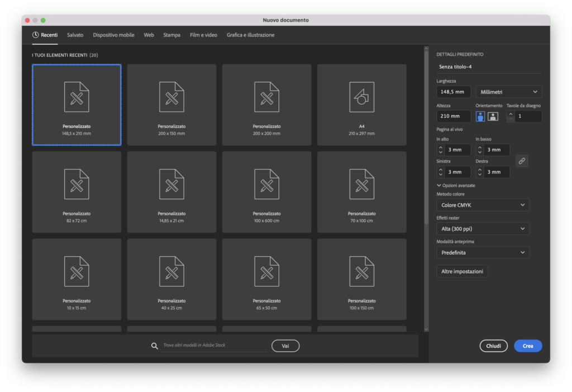Increase the artboard count stepper
The width and height of the screenshot is (572, 392).
pos(511,114)
